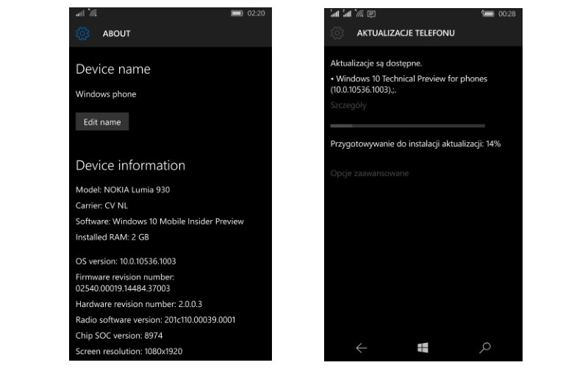The image size is (588, 368).
Task: Select 'Hardware revision number: 2.0.0.3' line
Action: pos(139,304)
